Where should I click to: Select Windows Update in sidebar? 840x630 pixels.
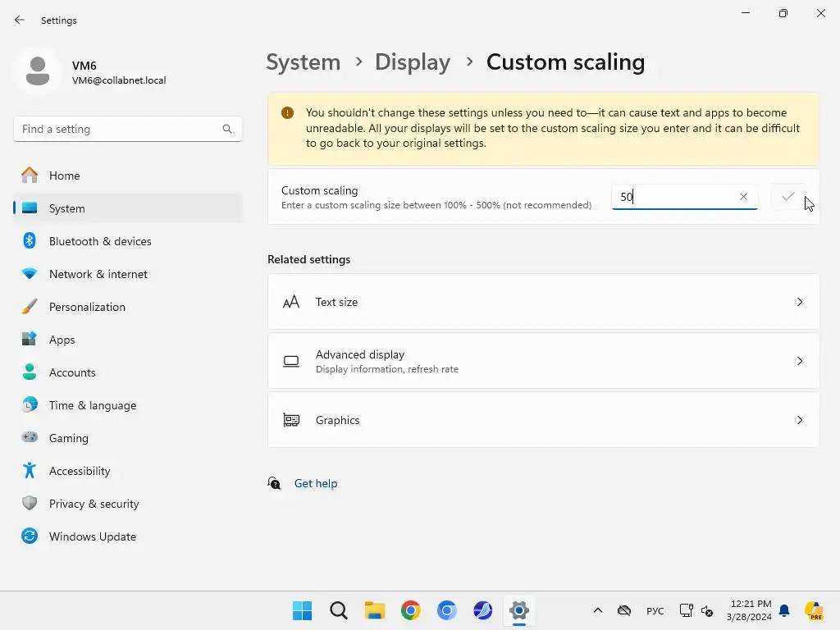pos(92,536)
